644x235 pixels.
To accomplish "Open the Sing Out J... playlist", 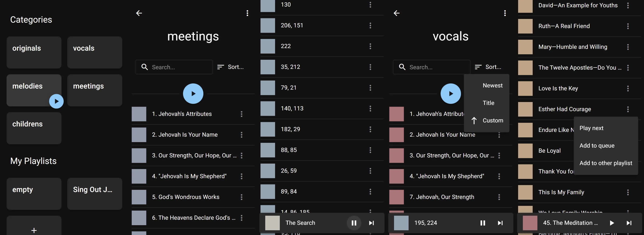I will [95, 194].
